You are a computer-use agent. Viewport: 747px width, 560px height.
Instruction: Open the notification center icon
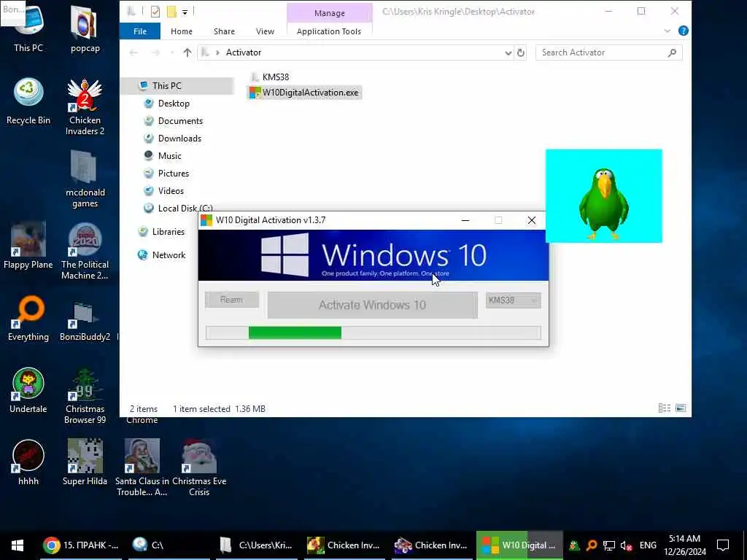coord(723,545)
